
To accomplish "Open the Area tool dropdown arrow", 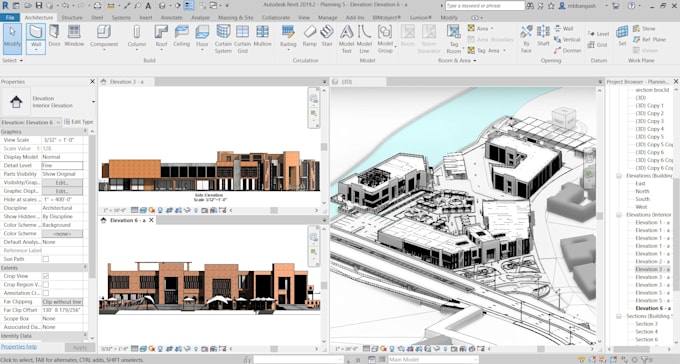I will (492, 28).
